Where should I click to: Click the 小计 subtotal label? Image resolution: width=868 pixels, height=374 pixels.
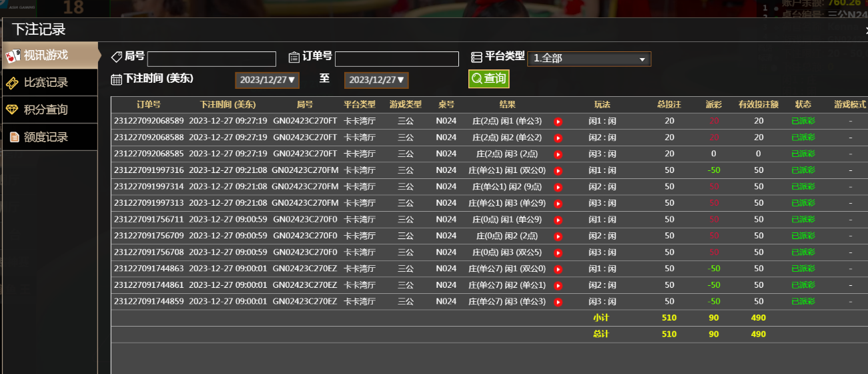click(601, 318)
